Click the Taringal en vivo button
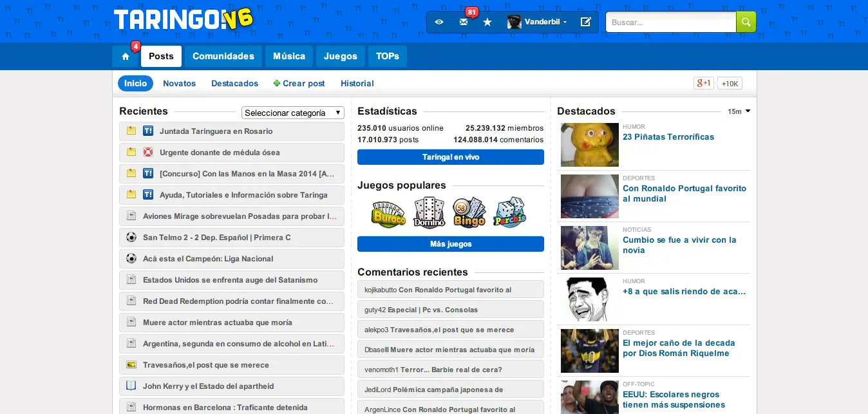 450,156
